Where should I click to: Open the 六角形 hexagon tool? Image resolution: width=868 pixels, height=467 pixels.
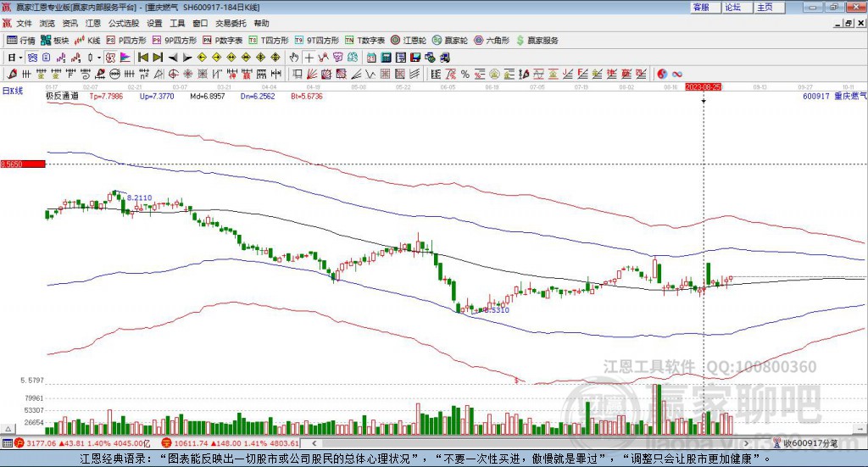point(492,41)
